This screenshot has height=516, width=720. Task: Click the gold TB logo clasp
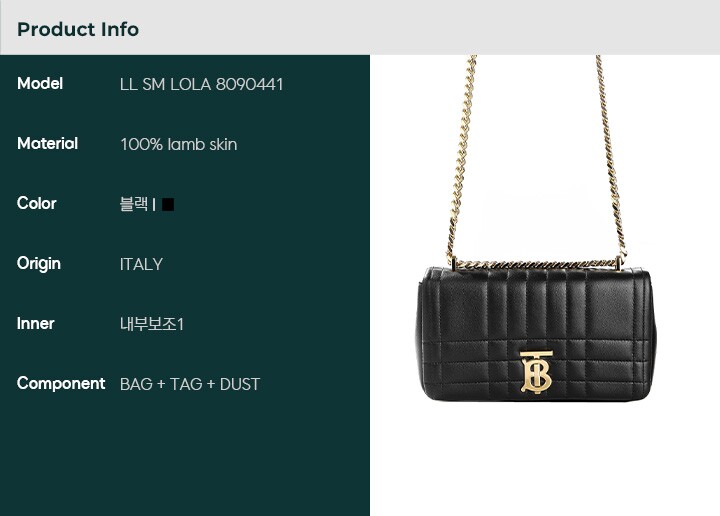pos(536,372)
